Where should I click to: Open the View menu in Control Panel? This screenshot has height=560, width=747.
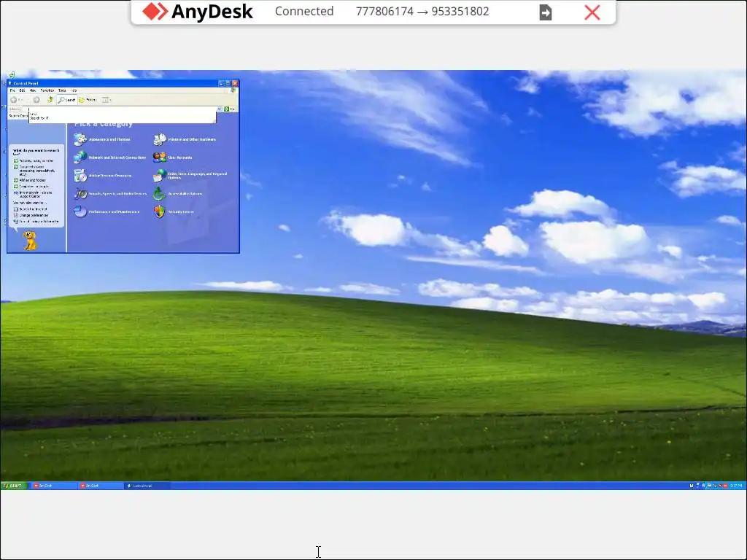pyautogui.click(x=33, y=90)
